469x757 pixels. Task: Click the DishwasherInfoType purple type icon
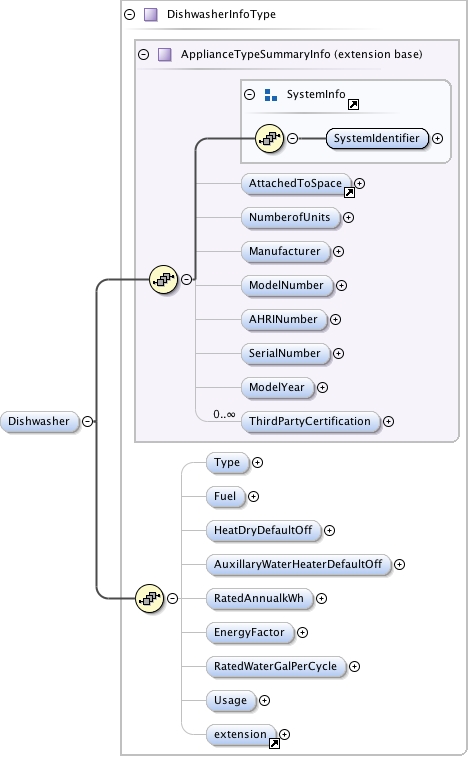pyautogui.click(x=151, y=14)
